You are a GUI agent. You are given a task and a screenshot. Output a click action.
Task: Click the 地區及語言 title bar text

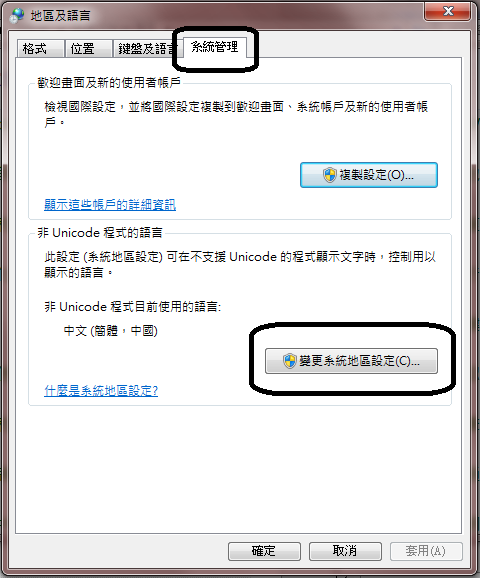click(x=60, y=16)
